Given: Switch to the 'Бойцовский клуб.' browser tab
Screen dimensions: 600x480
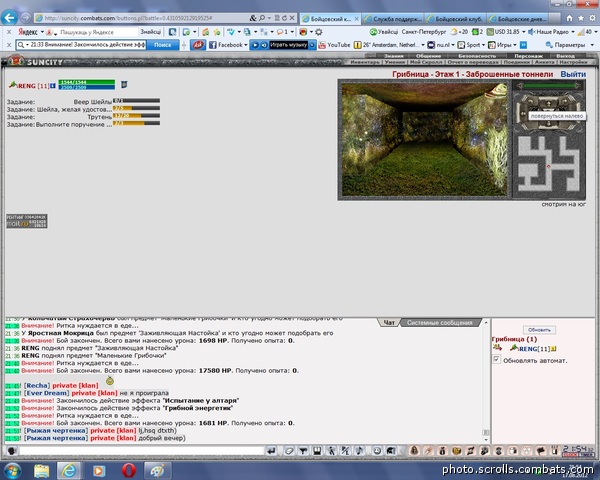Looking at the screenshot, I should tap(456, 18).
